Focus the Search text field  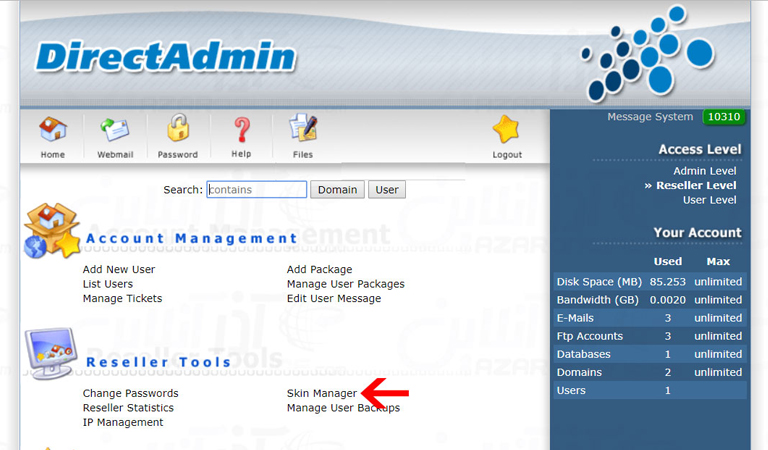(257, 189)
